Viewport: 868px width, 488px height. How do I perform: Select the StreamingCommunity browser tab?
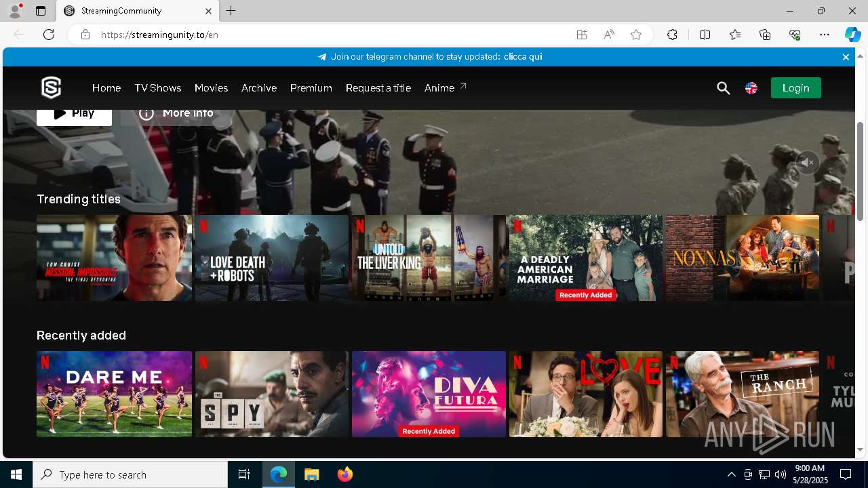click(x=138, y=11)
